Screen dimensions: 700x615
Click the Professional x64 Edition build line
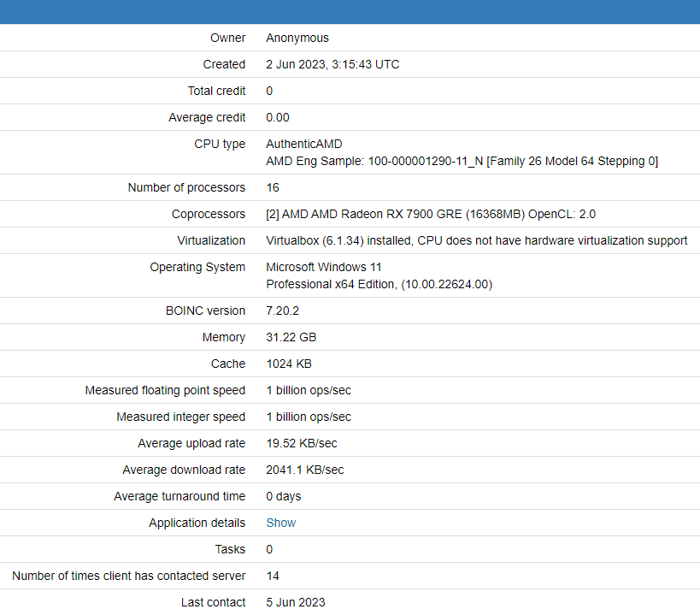coord(379,284)
